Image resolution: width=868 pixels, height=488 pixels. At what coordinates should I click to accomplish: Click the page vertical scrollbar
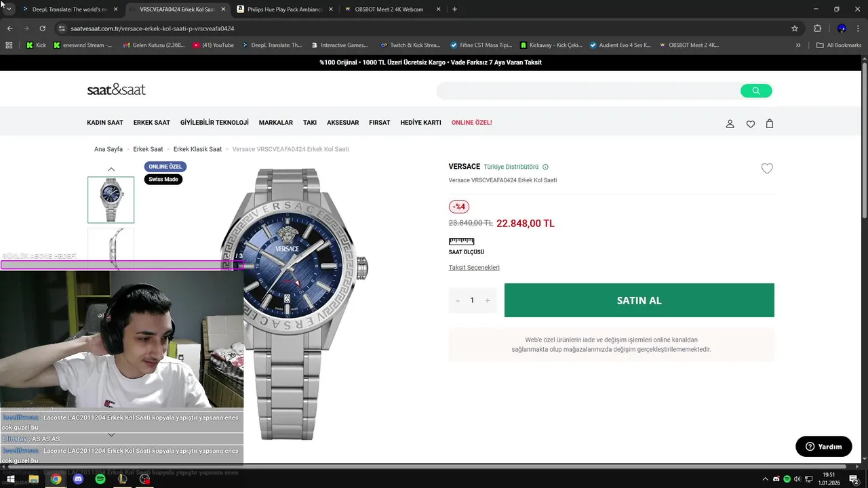click(x=864, y=140)
